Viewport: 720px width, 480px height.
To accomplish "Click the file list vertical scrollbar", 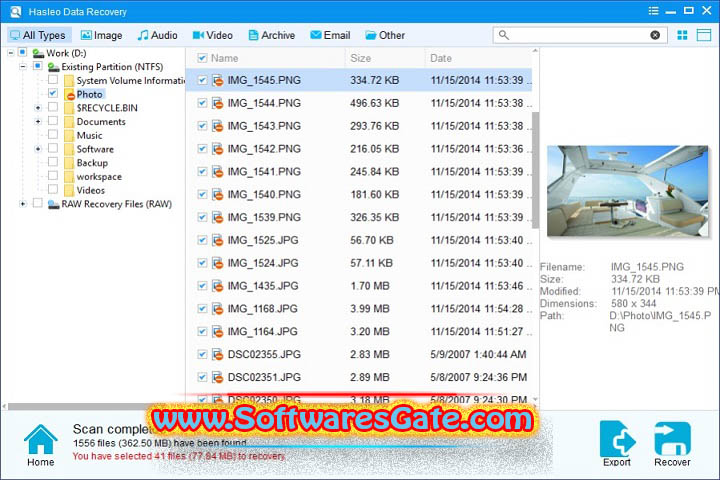I will pyautogui.click(x=535, y=170).
